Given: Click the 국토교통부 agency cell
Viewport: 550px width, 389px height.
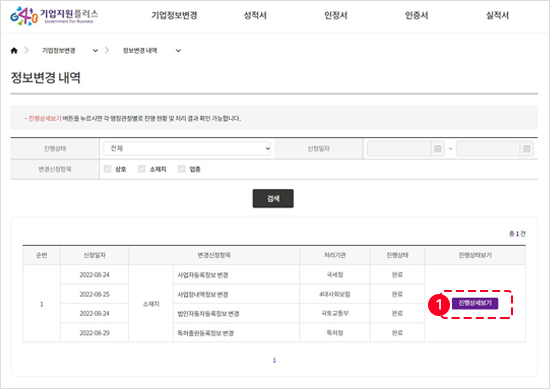Looking at the screenshot, I should coord(335,313).
